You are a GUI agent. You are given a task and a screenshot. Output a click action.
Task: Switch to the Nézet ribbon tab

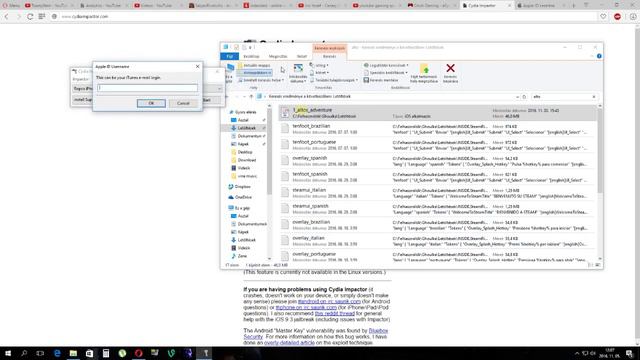click(x=302, y=56)
